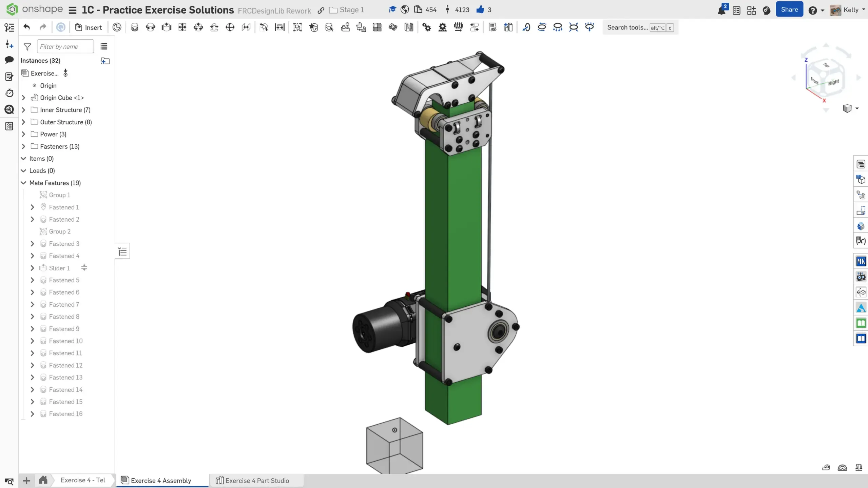The height and width of the screenshot is (488, 868).
Task: Select the Revolute mate tool
Action: 150,27
